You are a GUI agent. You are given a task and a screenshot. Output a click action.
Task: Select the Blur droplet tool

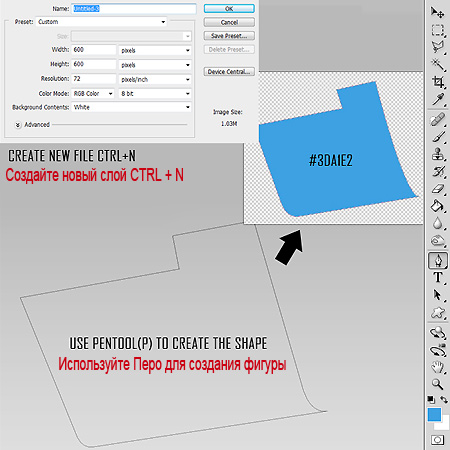coord(438,224)
